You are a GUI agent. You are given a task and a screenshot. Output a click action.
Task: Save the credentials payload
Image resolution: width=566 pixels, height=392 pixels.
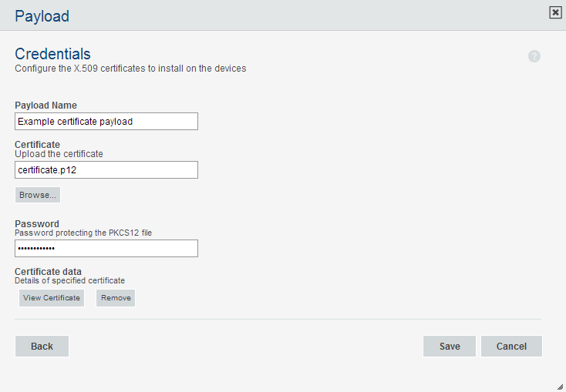[x=450, y=347]
